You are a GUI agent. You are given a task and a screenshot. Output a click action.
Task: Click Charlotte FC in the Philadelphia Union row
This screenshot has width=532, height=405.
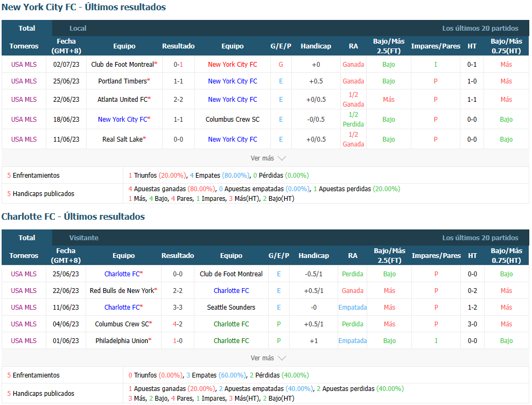point(231,340)
